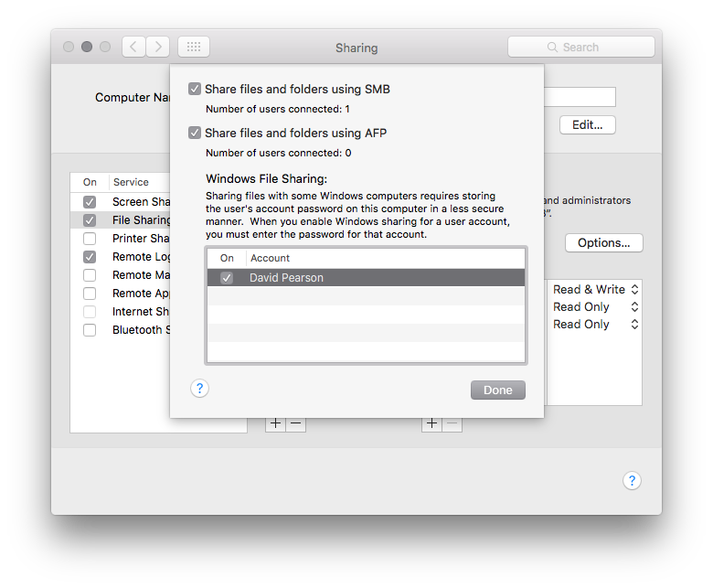Viewport: 713px width, 588px height.
Task: Click plus button under shared folders
Action: [276, 423]
